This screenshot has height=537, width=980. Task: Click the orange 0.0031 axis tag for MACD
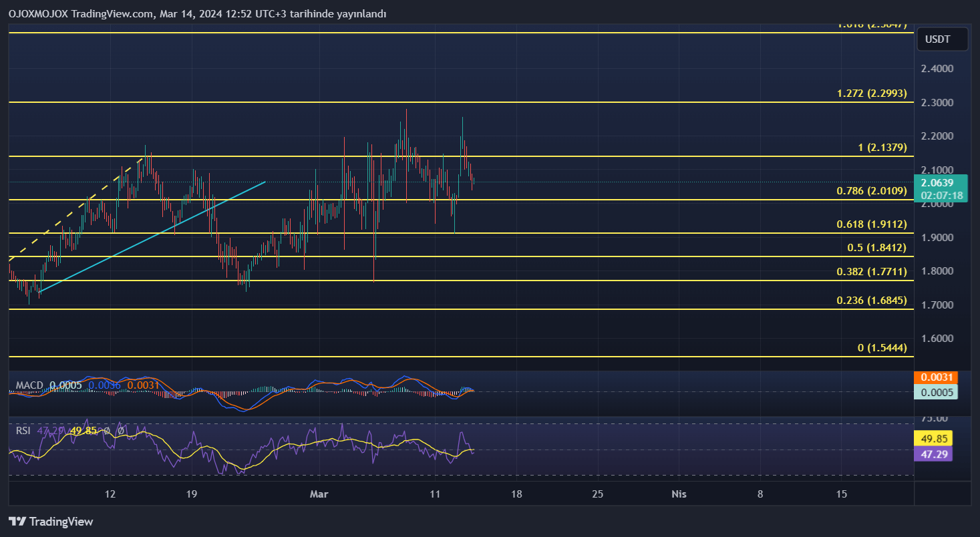coord(935,378)
